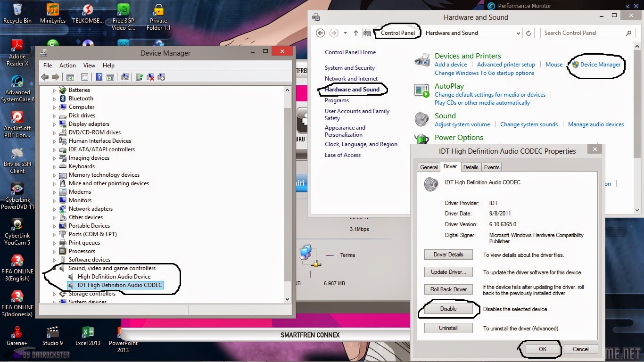Click Disable device toolbar icon with down arrow

(161, 77)
